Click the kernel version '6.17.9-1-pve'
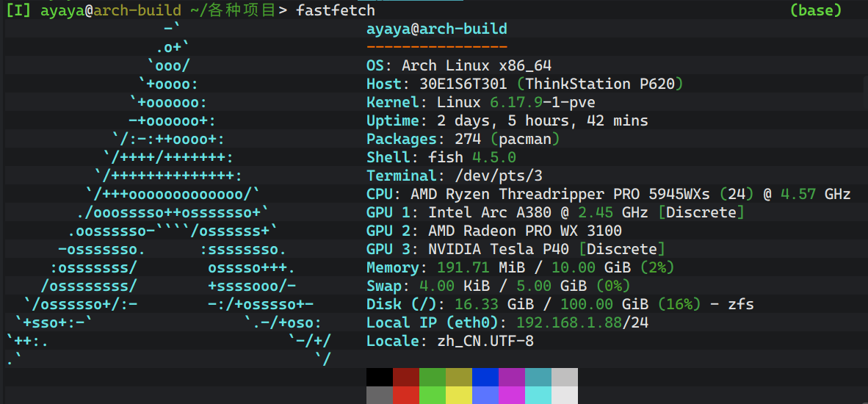 click(543, 102)
